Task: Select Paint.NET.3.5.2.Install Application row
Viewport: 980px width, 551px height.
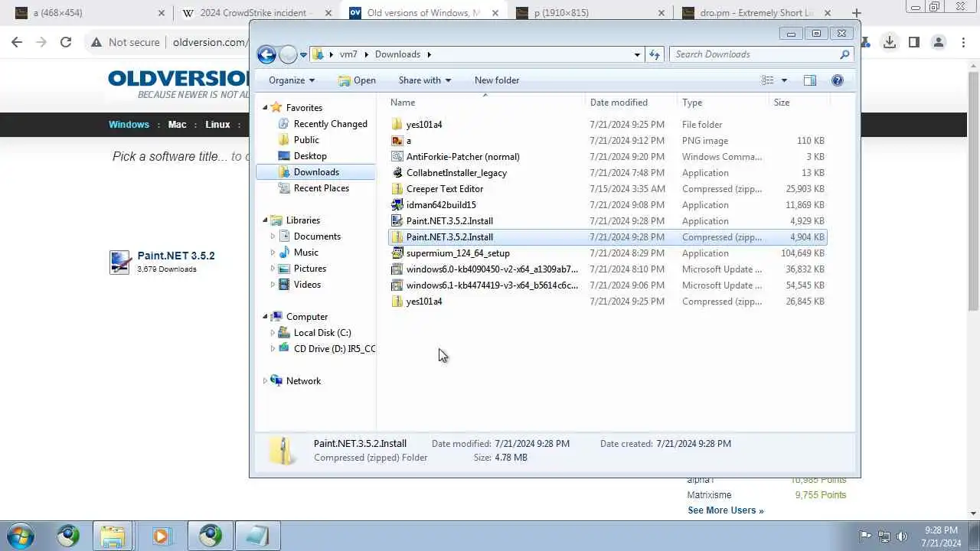Action: click(608, 221)
